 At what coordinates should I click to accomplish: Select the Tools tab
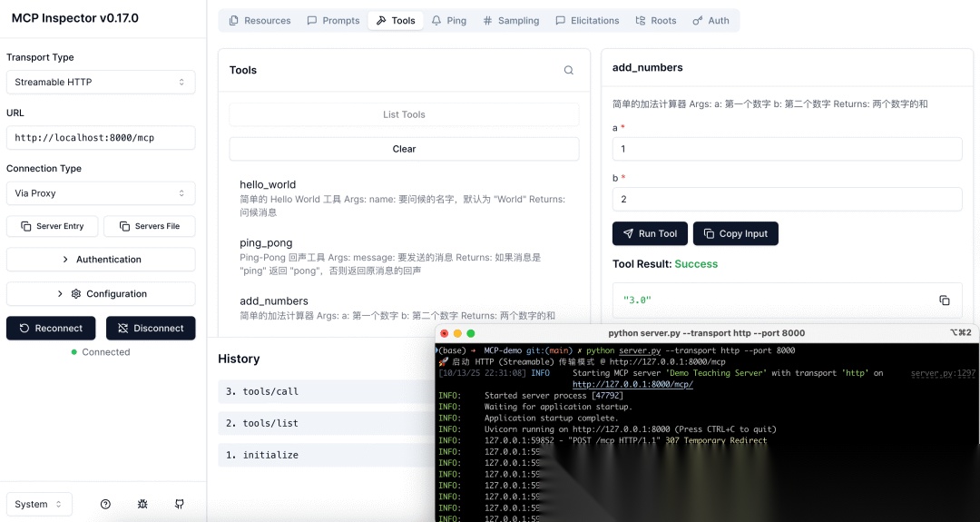(x=396, y=21)
